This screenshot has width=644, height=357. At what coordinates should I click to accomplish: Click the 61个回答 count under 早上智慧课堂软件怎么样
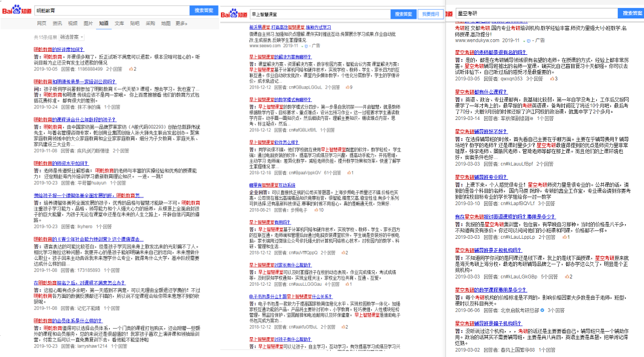coord(333,173)
